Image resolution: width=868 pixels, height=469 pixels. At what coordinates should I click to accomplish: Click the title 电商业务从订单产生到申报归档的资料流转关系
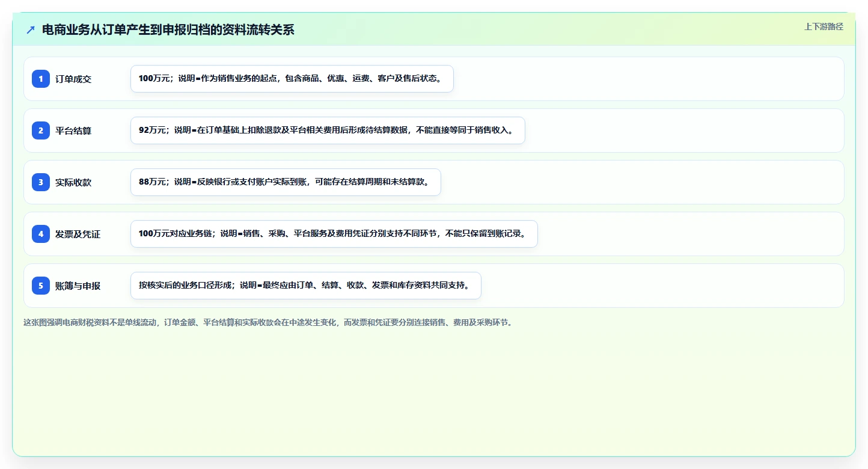pyautogui.click(x=168, y=30)
